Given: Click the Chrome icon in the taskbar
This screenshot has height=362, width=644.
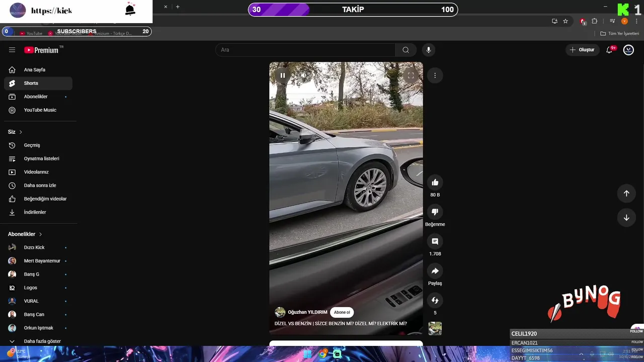Looking at the screenshot, I should point(323,354).
